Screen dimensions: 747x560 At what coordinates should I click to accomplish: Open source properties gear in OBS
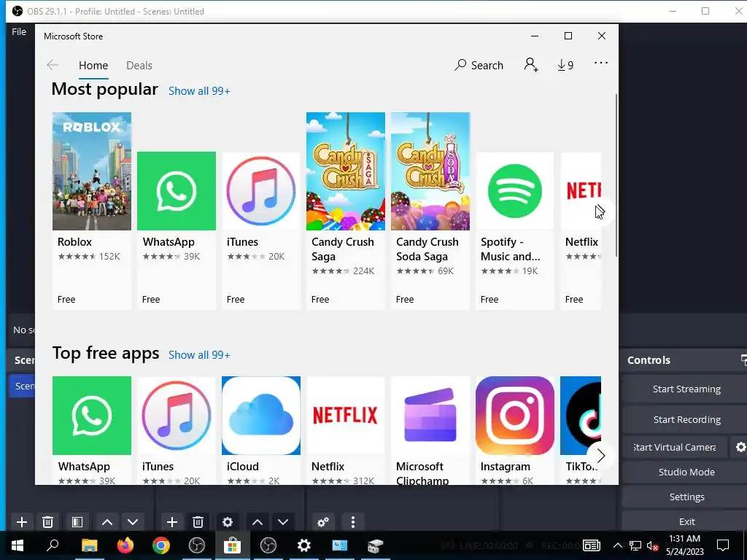228,522
